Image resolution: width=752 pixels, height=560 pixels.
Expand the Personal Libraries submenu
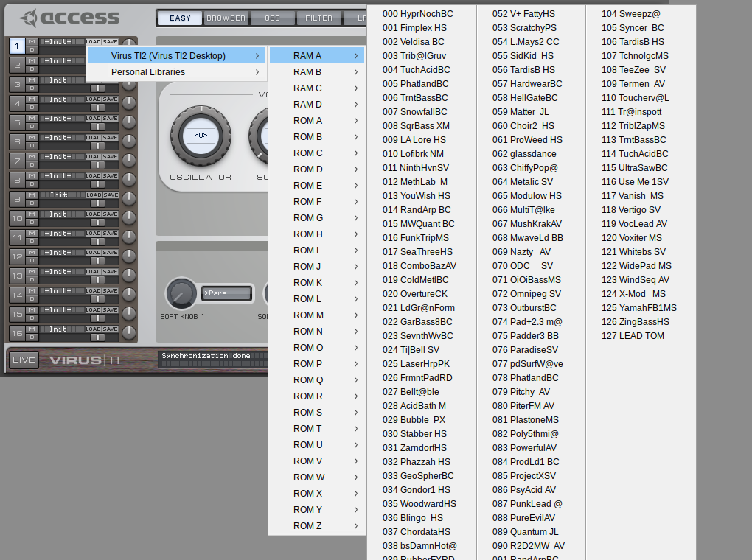[x=176, y=72]
